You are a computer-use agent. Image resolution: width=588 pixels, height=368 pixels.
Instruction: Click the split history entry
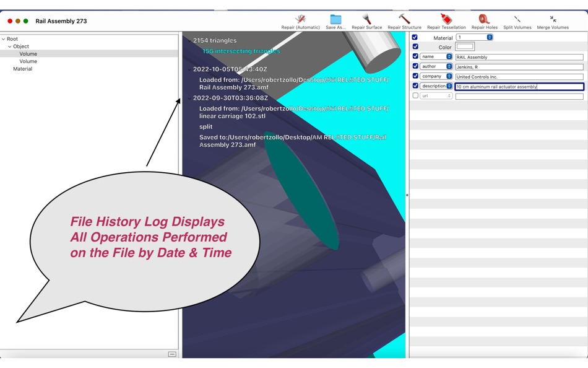coord(206,126)
